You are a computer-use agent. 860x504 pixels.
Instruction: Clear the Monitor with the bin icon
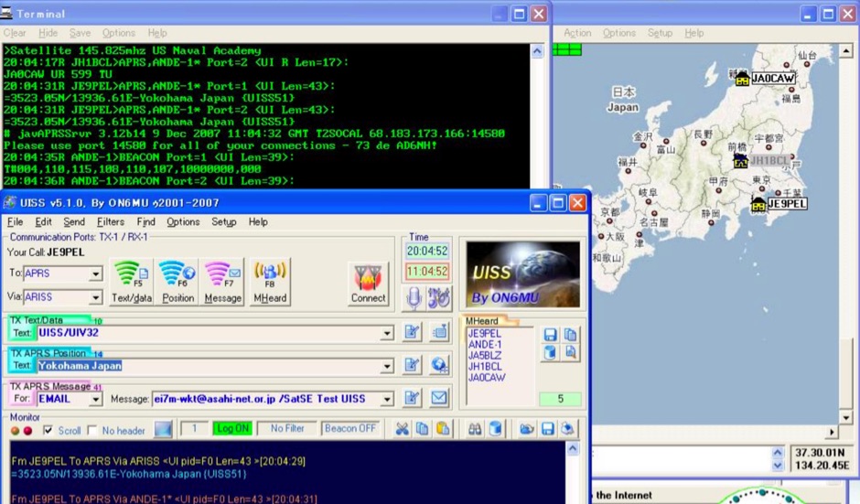(495, 429)
